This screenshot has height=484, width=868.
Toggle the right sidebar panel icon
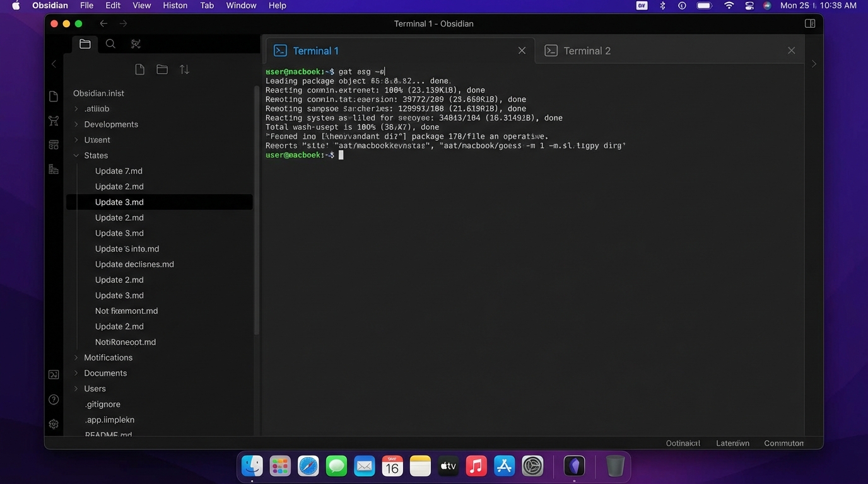810,24
